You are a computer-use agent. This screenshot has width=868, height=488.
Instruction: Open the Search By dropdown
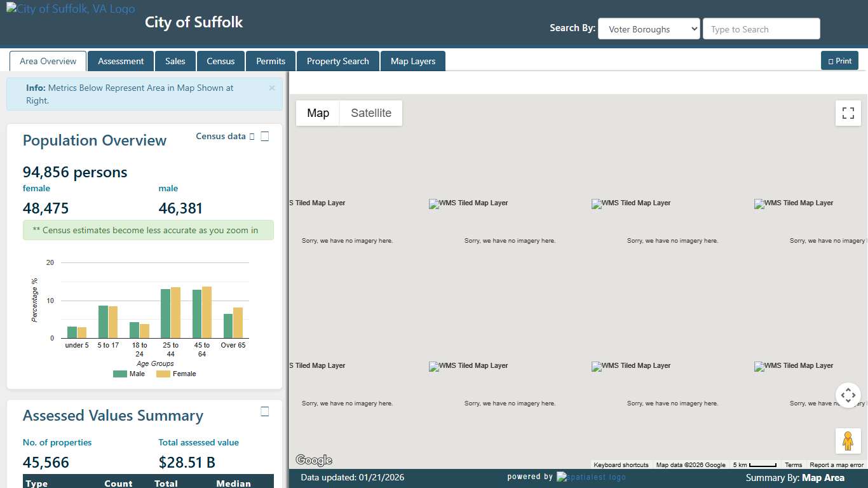649,29
